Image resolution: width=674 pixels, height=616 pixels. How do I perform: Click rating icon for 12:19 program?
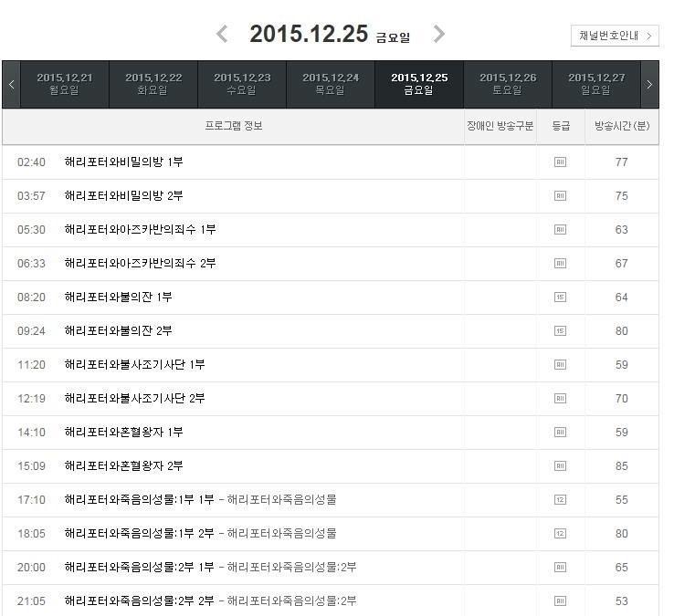(x=560, y=399)
